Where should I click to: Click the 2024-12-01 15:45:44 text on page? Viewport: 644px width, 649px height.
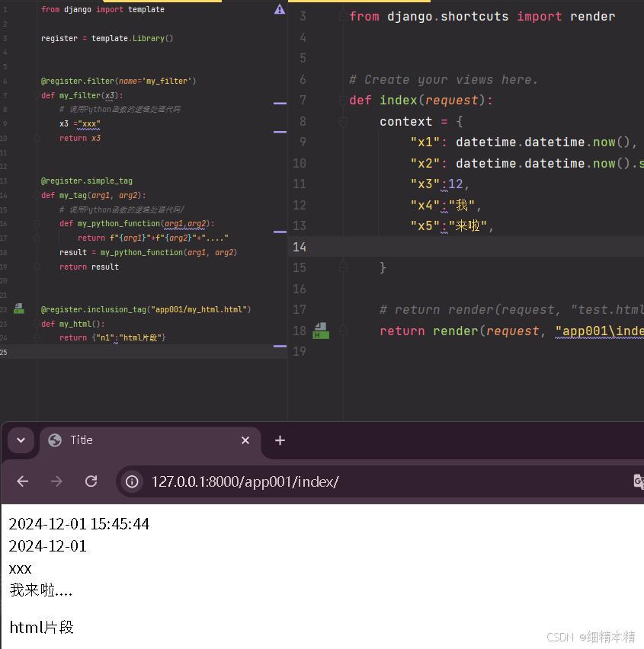pyautogui.click(x=79, y=524)
